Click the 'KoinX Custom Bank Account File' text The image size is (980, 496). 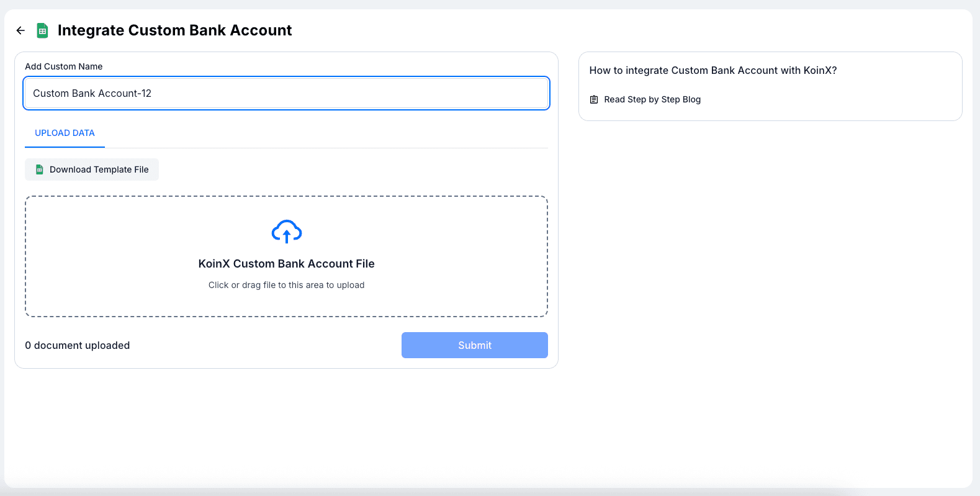(x=286, y=264)
